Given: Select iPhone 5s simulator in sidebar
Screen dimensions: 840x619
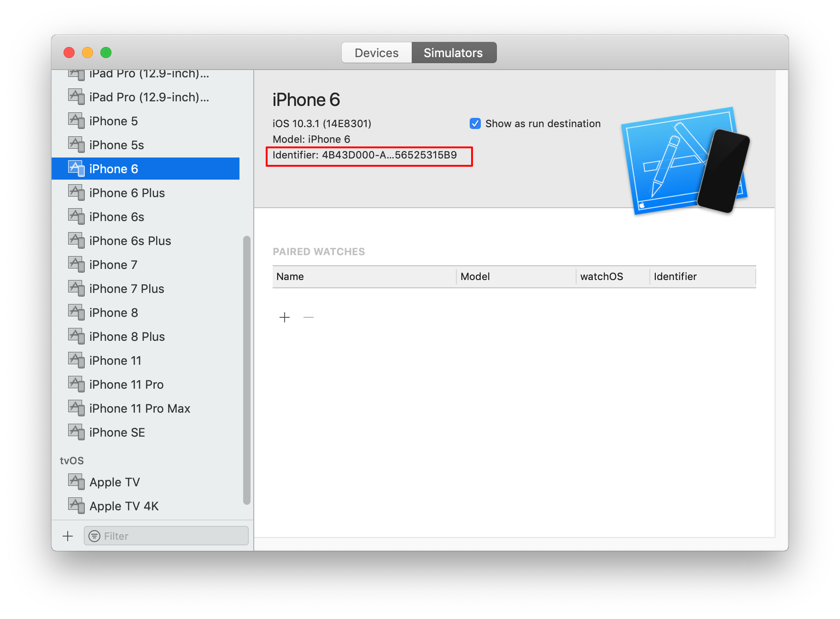Looking at the screenshot, I should (146, 145).
